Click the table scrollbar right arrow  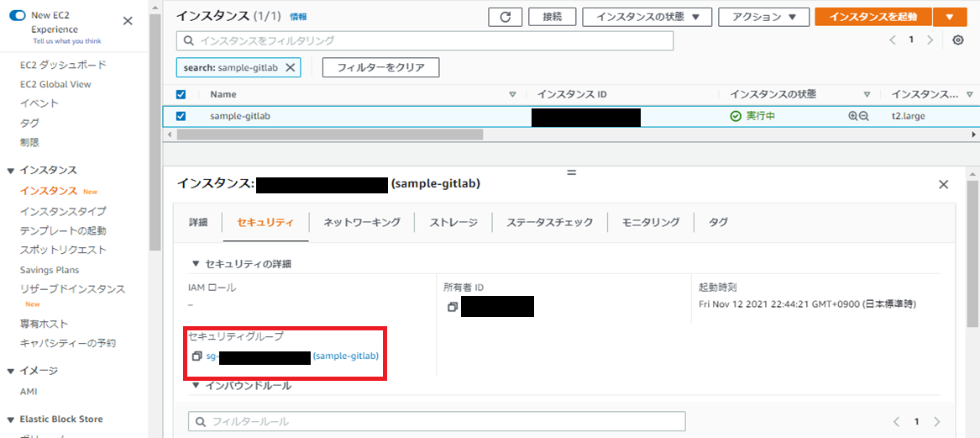[974, 135]
